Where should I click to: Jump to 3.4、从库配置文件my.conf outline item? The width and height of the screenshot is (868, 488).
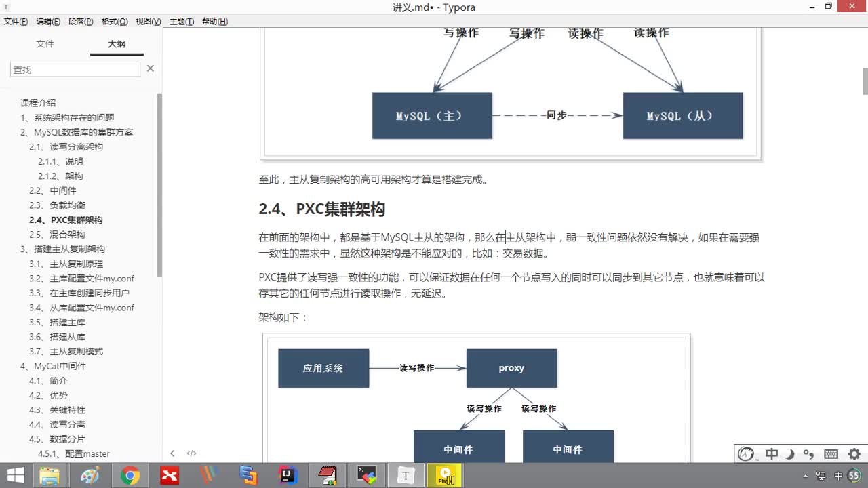point(81,308)
